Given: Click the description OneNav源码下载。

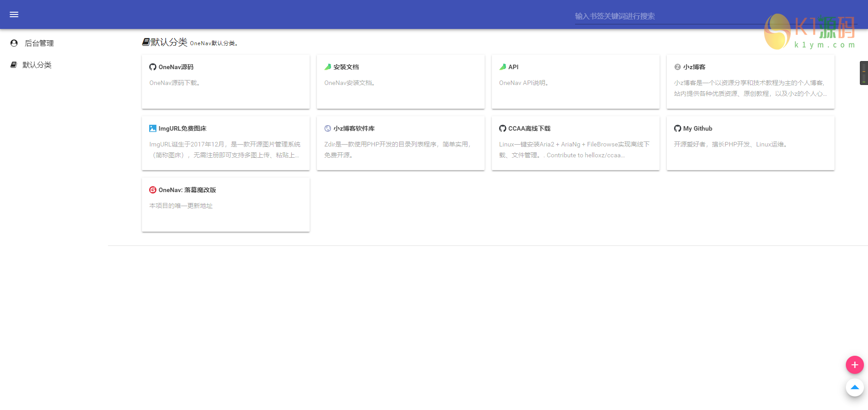Looking at the screenshot, I should coord(175,83).
